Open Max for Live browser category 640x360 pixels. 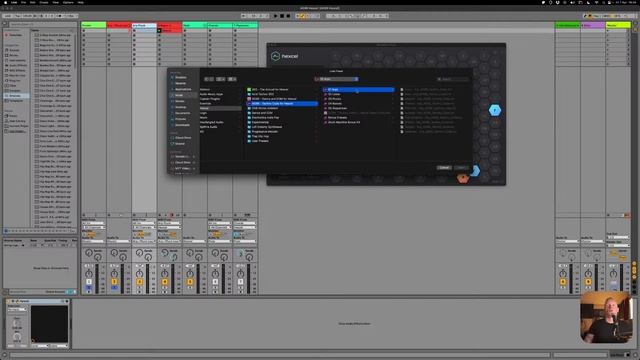[17, 76]
